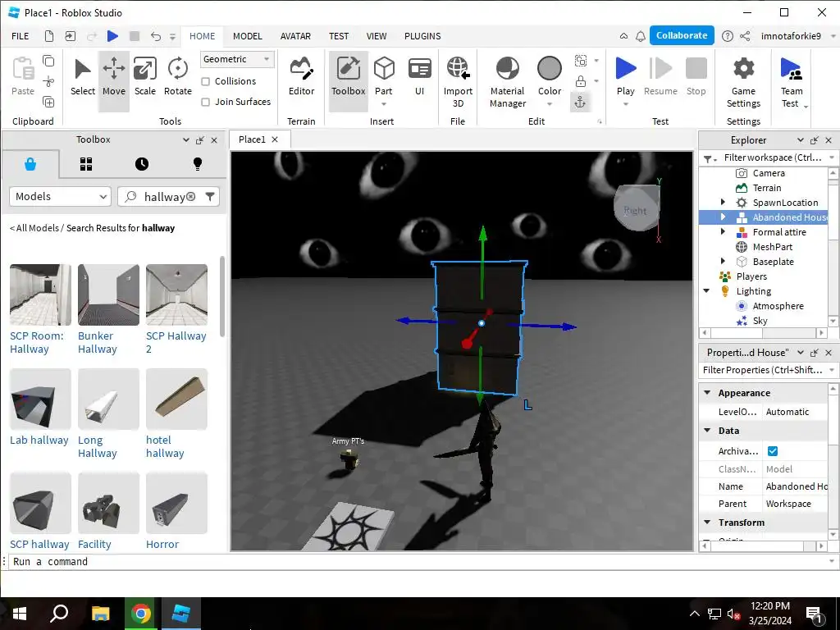The image size is (840, 630).
Task: Open the Toolbox Creations lightbulb tab
Action: click(198, 164)
